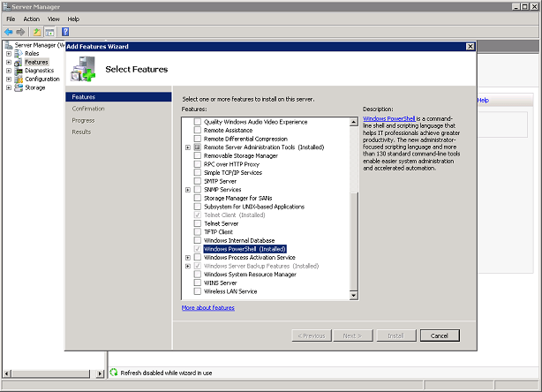The width and height of the screenshot is (542, 392).
Task: Select the Roles node icon
Action: (x=19, y=54)
